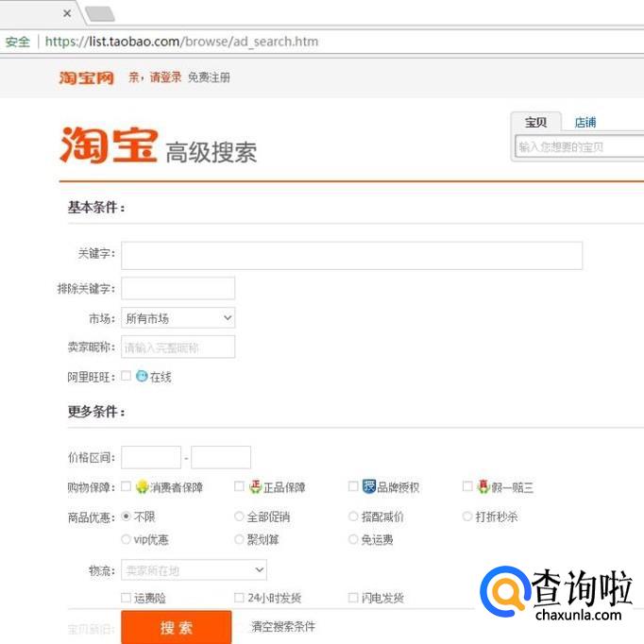Check the 运费险 checkbox

[x=127, y=598]
